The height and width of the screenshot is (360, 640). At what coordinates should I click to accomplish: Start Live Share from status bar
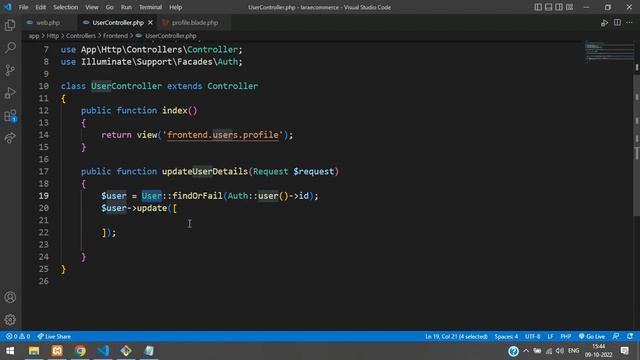tap(54, 336)
